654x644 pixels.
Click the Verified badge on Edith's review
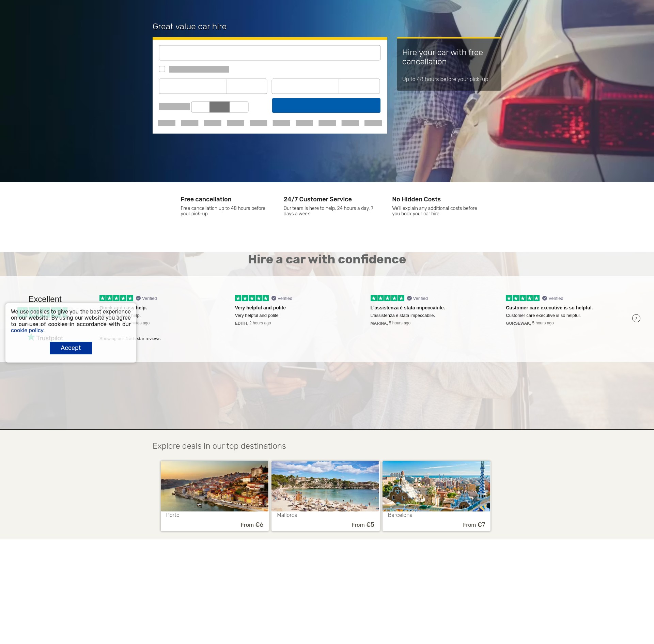coord(282,298)
